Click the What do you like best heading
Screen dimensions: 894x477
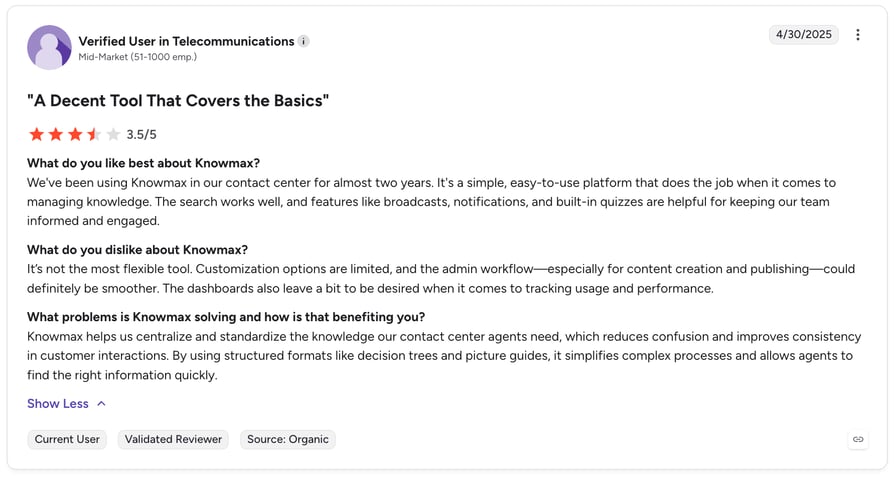click(x=143, y=163)
